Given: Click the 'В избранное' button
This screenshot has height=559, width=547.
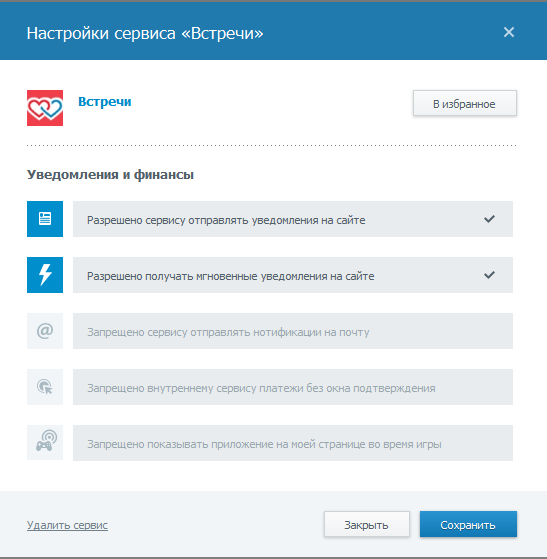Looking at the screenshot, I should 465,103.
